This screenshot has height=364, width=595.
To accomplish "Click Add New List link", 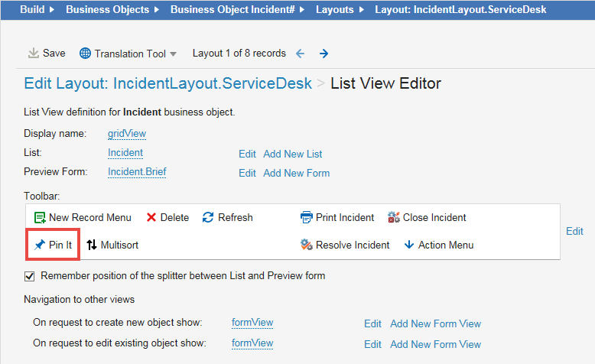I will [292, 154].
